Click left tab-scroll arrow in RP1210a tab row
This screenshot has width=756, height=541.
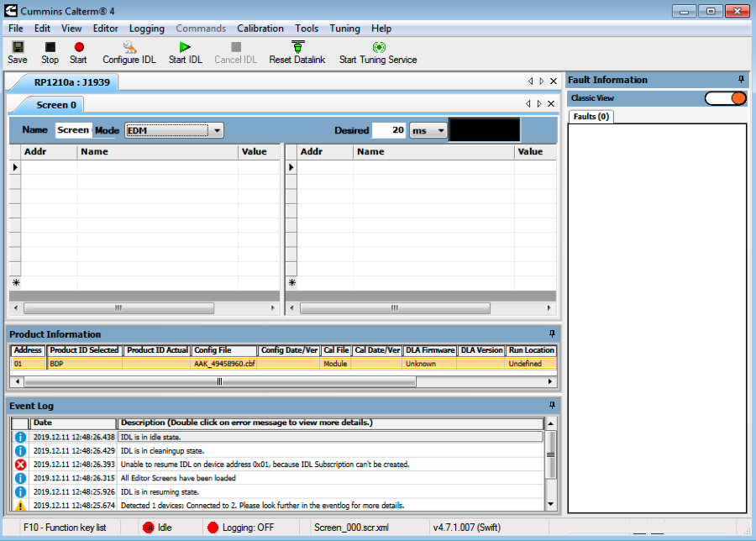(530, 81)
